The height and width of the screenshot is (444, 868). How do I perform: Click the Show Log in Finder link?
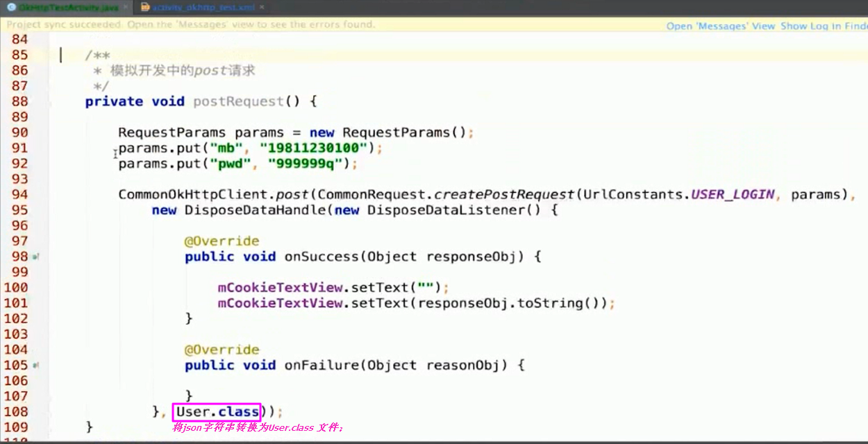[x=824, y=26]
